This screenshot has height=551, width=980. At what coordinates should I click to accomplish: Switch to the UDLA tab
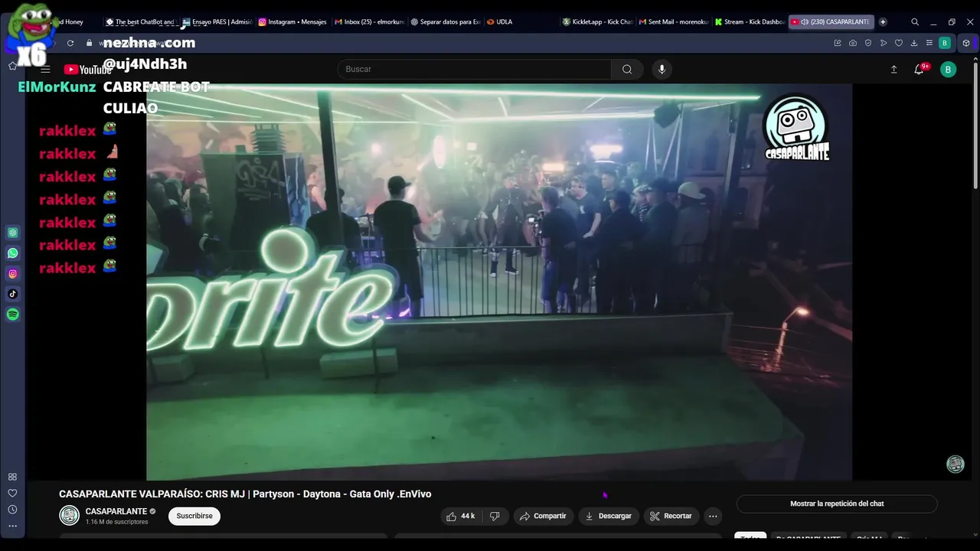(521, 22)
